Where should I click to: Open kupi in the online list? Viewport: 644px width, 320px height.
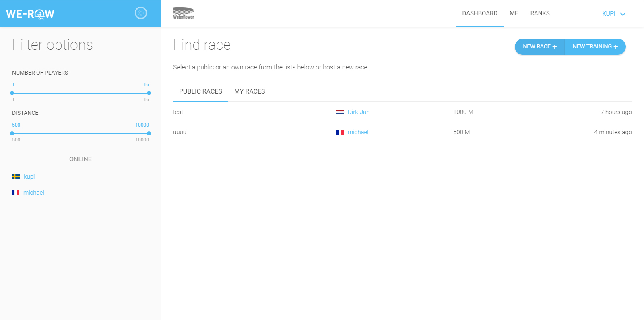29,177
